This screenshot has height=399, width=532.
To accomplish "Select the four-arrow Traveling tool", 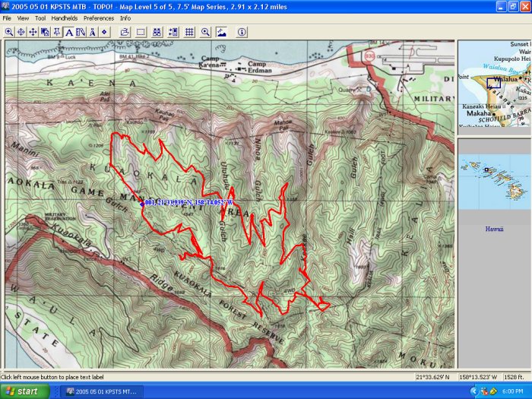I will pos(33,32).
